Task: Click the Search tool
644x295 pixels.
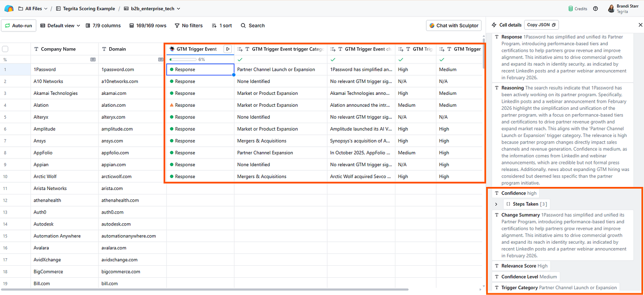Action: (253, 26)
